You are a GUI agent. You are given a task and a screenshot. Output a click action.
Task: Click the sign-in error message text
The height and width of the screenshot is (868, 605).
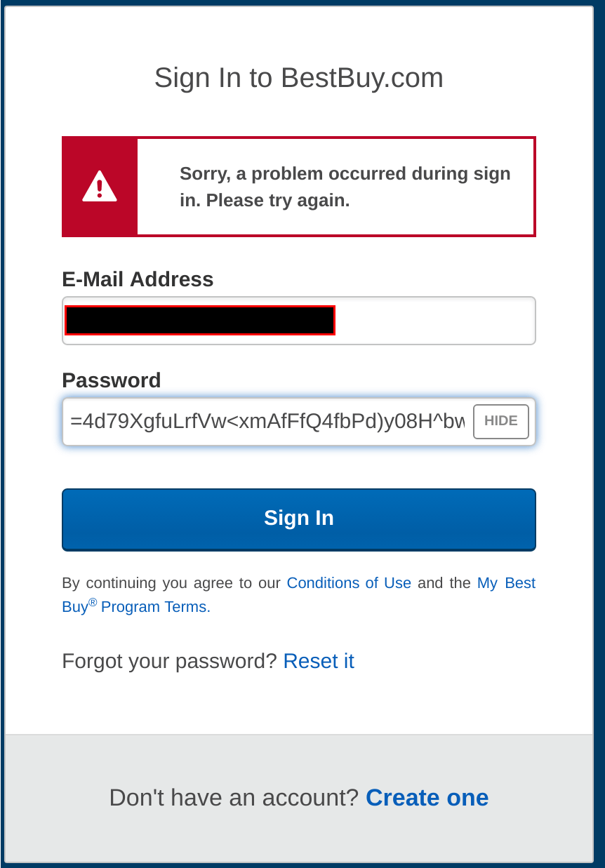pos(345,187)
